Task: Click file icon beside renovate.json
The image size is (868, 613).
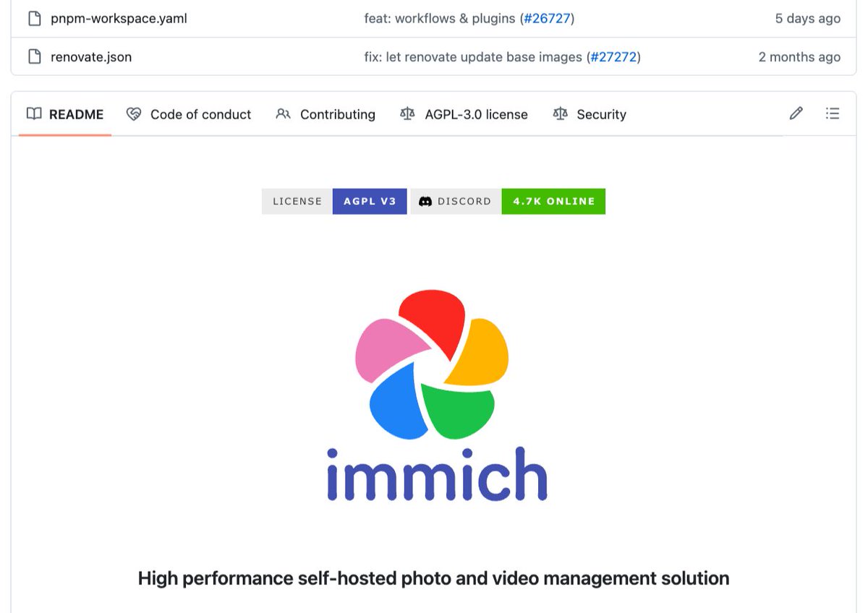Action: pyautogui.click(x=33, y=56)
